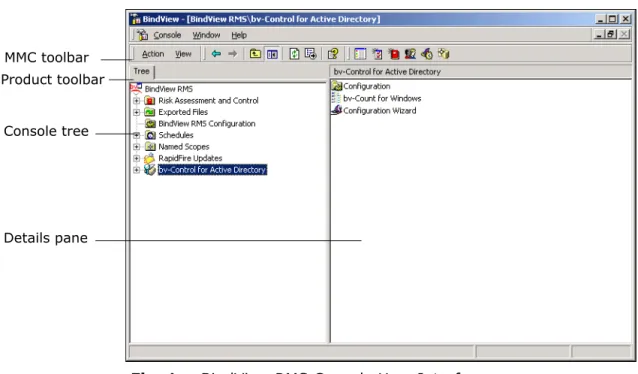The image size is (638, 374).
Task: Click the Export List toolbar icon
Action: pyautogui.click(x=310, y=54)
